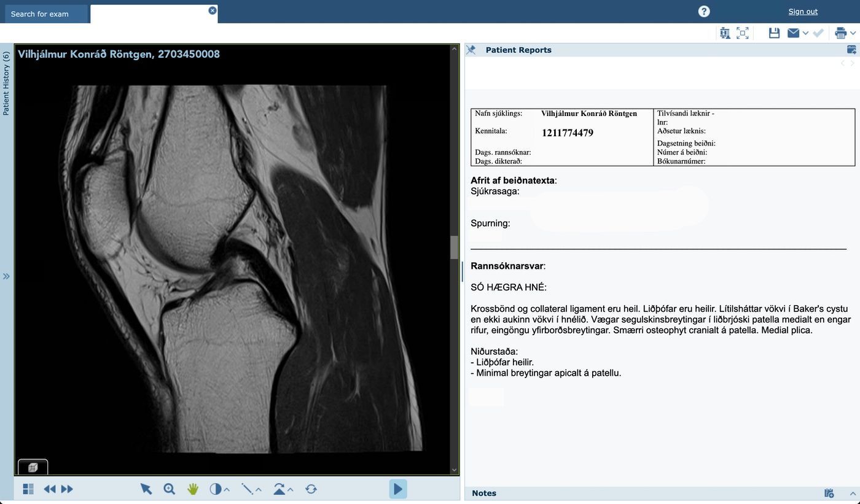Open help via the question mark icon
Viewport: 860px width, 504px height.
(704, 12)
